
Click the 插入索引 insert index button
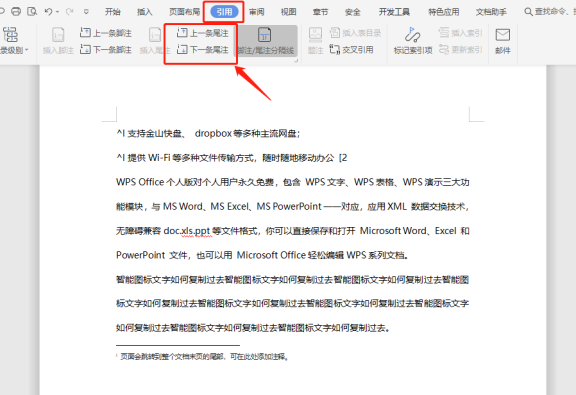(x=460, y=33)
